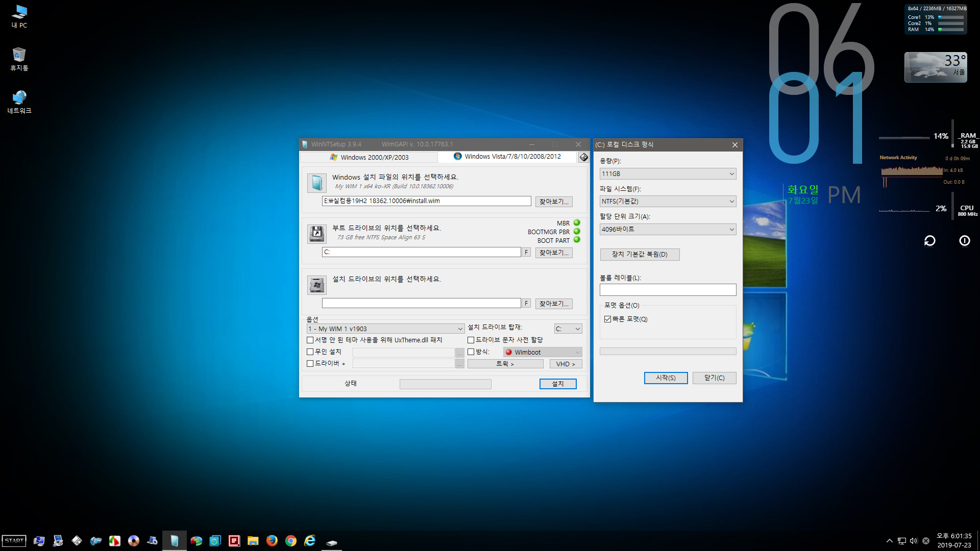Open the 파일 시스템 NTFS dropdown

(x=668, y=201)
